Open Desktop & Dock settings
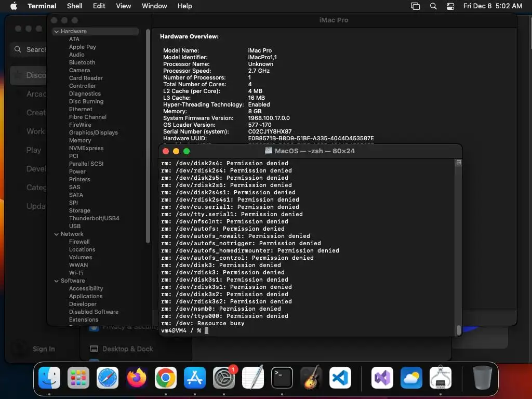This screenshot has height=399, width=532. tap(128, 349)
